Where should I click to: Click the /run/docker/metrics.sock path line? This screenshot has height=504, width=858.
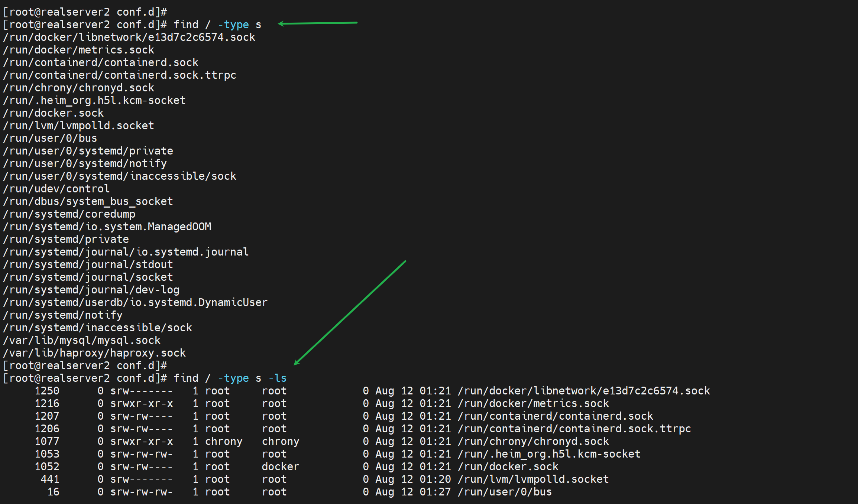coord(78,50)
